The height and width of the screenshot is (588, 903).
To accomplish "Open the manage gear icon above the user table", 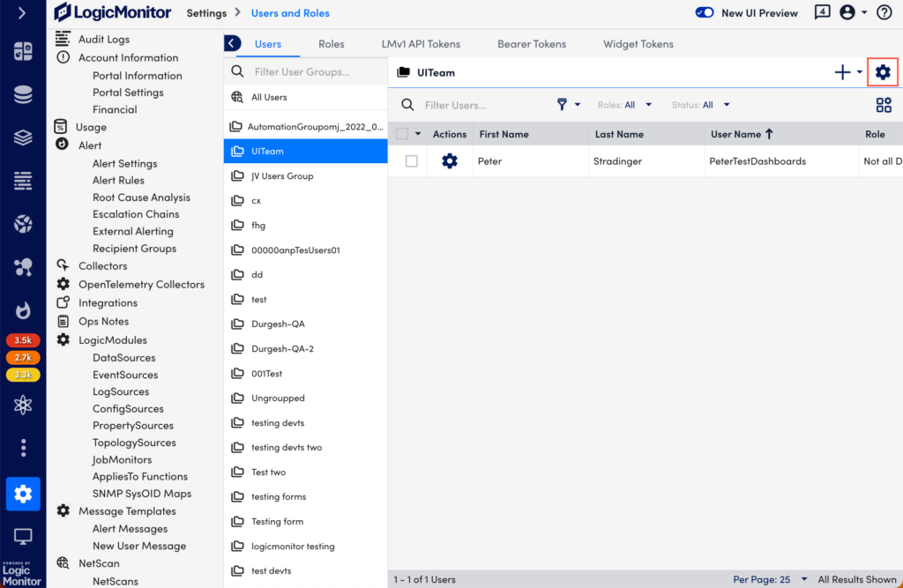I will point(883,72).
